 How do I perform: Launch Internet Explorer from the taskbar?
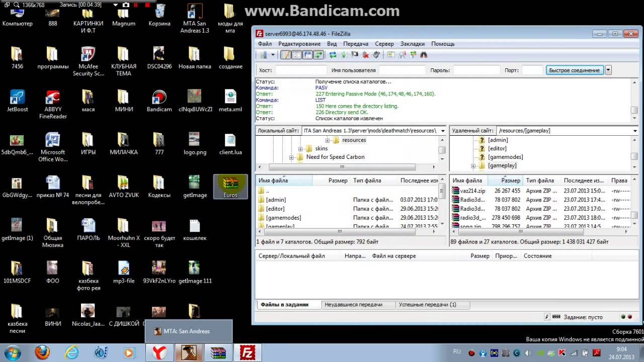click(71, 352)
